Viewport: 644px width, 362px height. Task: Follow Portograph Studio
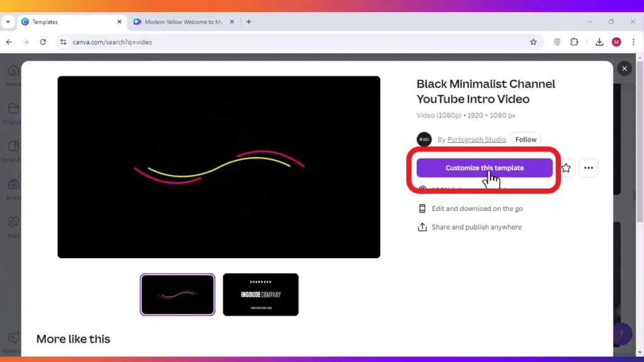(526, 140)
